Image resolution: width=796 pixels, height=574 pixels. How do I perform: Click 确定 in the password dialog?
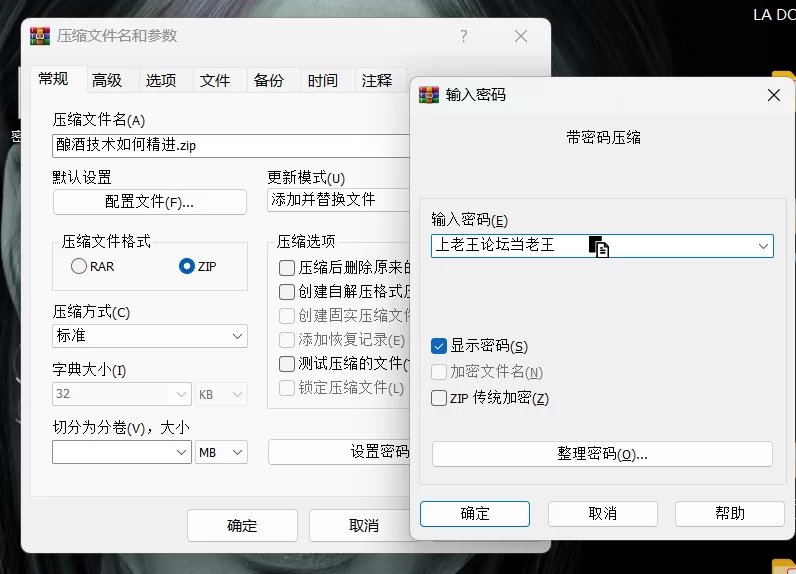click(475, 514)
